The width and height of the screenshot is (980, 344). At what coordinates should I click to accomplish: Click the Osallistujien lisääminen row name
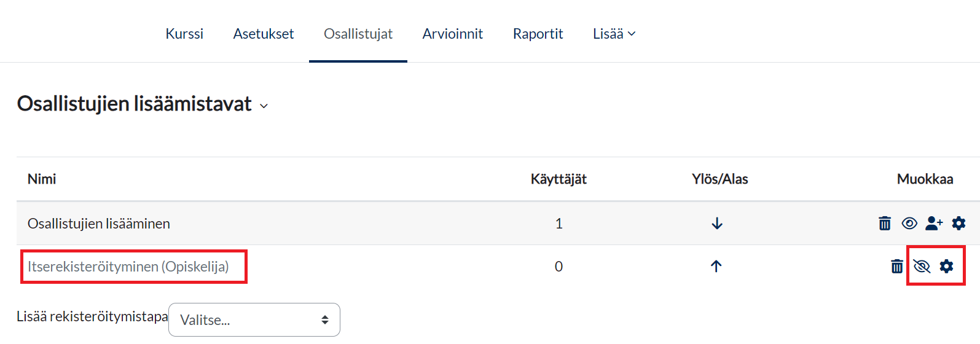pos(99,224)
